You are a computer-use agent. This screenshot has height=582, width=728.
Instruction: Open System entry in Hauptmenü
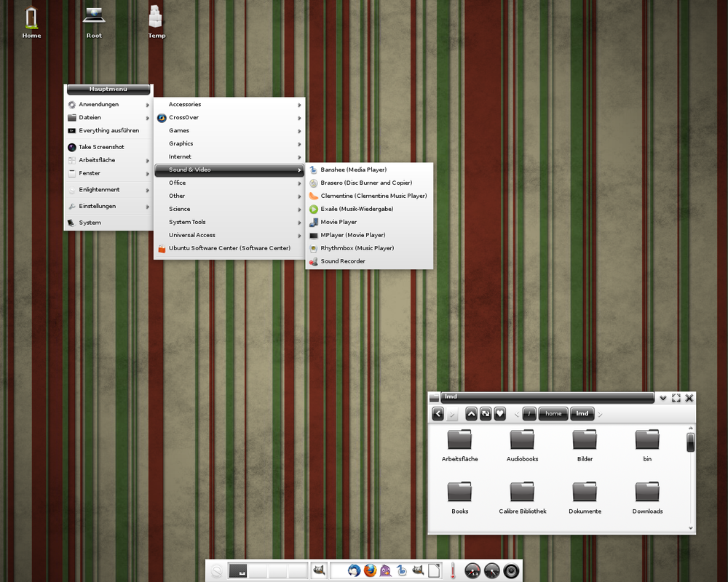pos(108,223)
